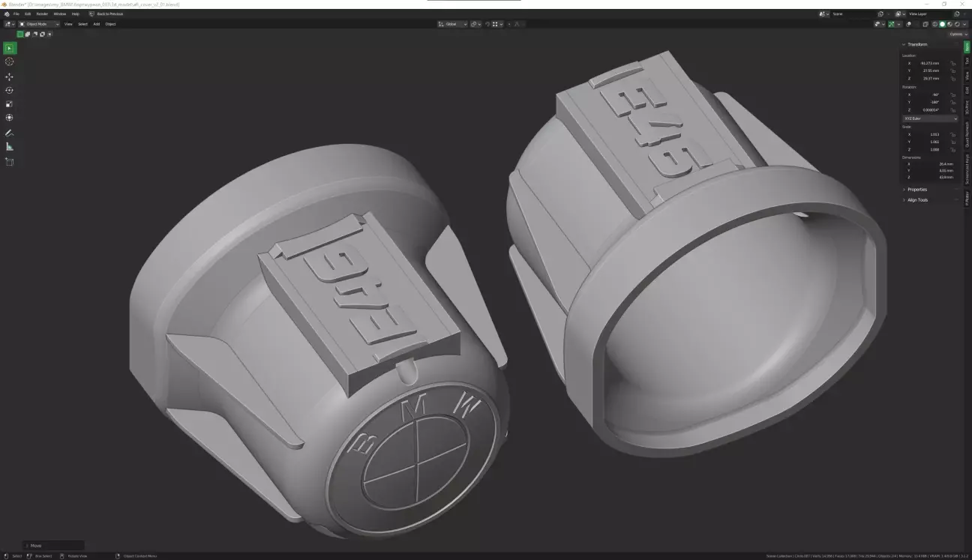Open the pivot point dropdown

[475, 24]
